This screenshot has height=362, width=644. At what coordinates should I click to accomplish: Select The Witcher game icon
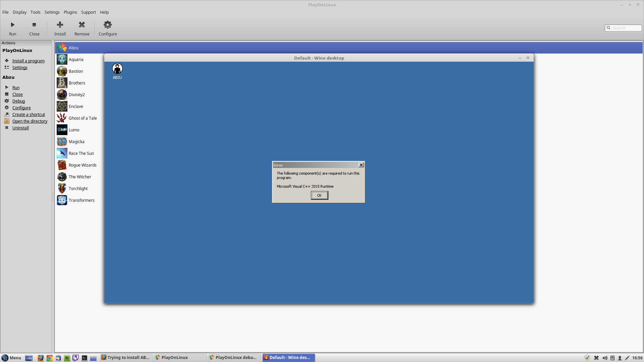coord(62,177)
